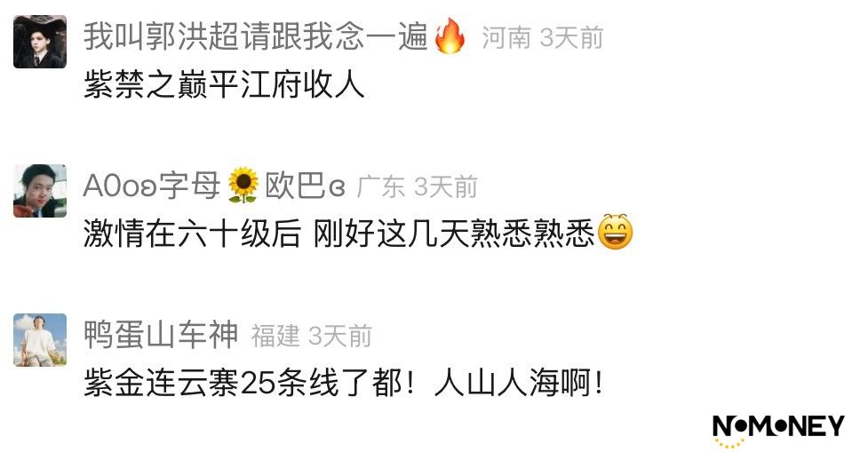Open profile via username 鸭蛋山车神
Image resolution: width=868 pixels, height=452 pixels.
coord(161,335)
